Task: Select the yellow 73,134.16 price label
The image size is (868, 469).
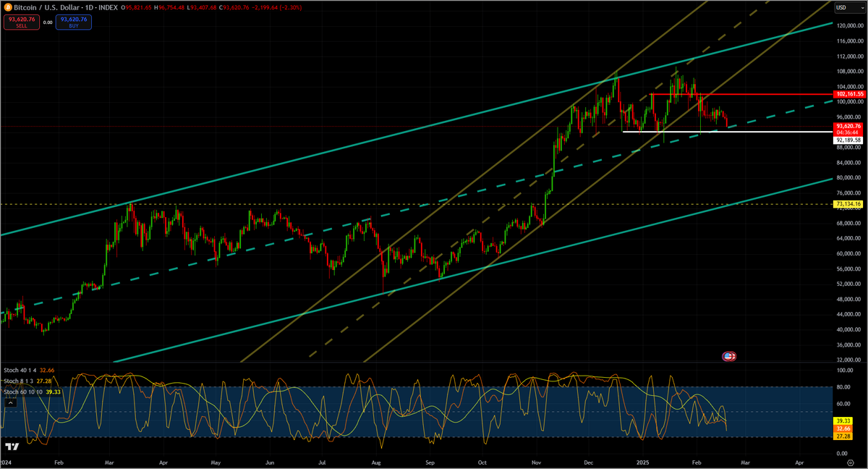Action: click(846, 205)
